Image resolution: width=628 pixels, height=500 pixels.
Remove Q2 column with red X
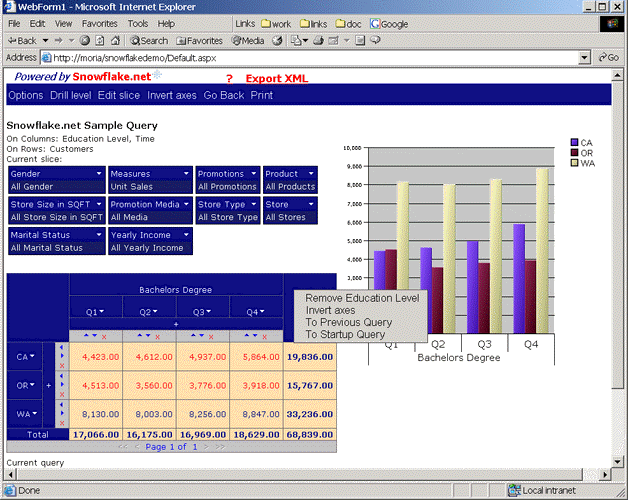point(157,337)
